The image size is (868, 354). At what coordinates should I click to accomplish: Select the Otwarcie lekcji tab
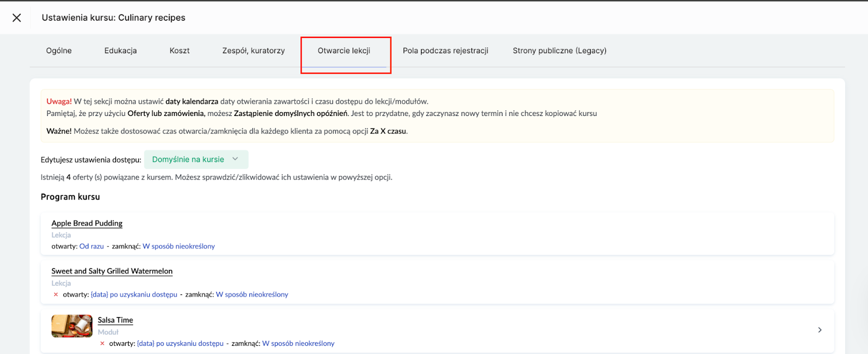coord(344,51)
